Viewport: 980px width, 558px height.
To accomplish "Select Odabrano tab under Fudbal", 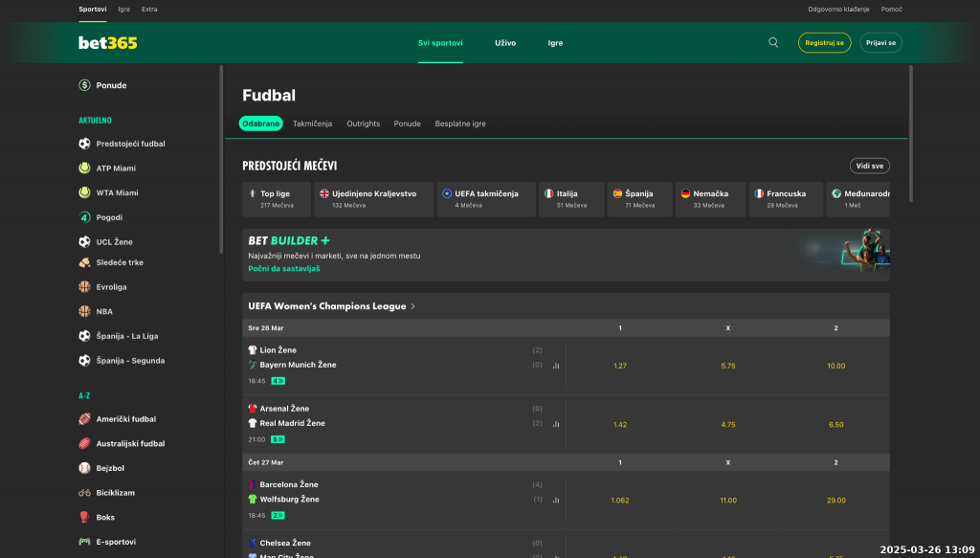I will coord(260,123).
